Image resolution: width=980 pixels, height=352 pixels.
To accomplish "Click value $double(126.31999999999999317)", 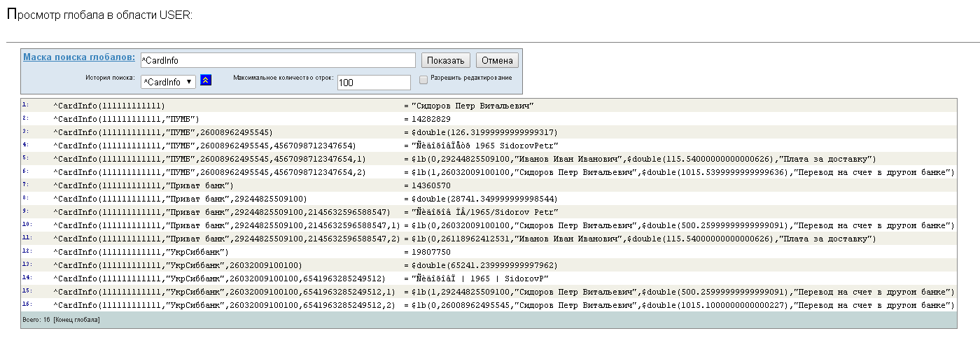I will click(x=484, y=132).
